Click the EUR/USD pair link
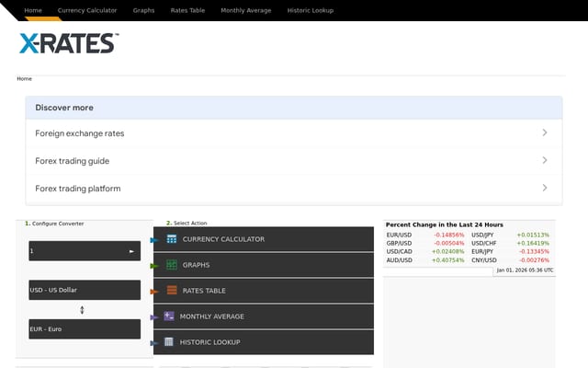 399,236
